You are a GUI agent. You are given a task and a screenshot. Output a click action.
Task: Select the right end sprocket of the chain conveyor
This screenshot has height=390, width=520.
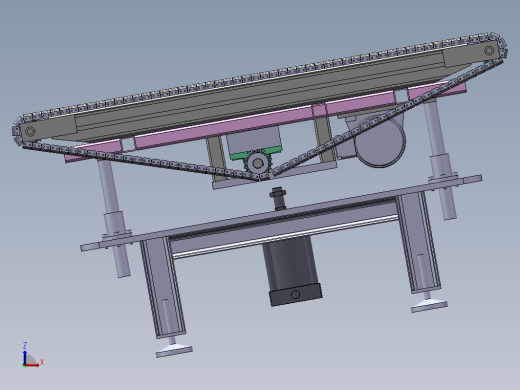pyautogui.click(x=489, y=51)
